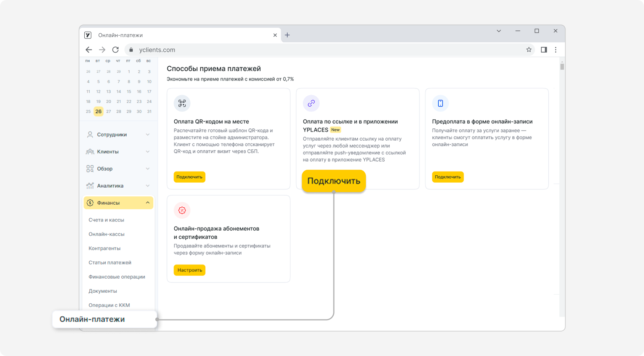Click the red certificate sale icon
Viewport: 644px width, 356px height.
182,210
